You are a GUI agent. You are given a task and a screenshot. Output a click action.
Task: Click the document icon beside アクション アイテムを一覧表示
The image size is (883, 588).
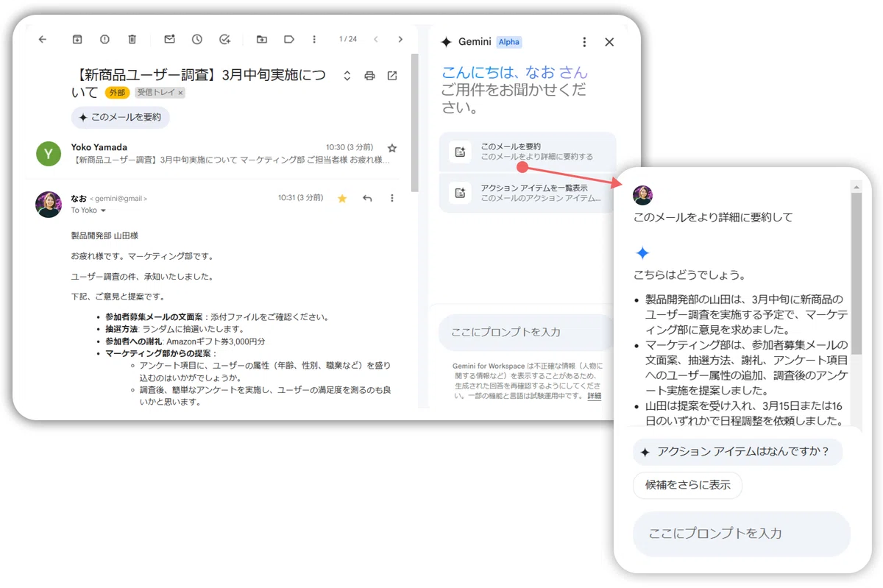[x=460, y=193]
